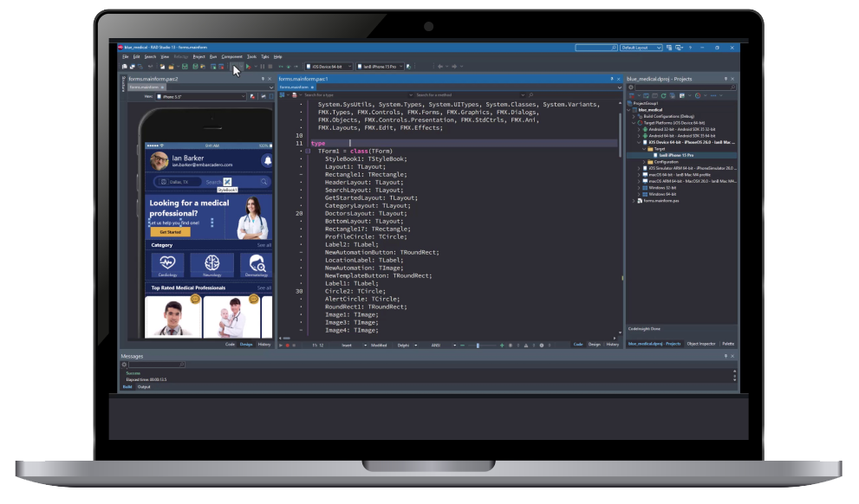Click Refresh icon in Projects toolbar
859x504 pixels.
[x=663, y=96]
